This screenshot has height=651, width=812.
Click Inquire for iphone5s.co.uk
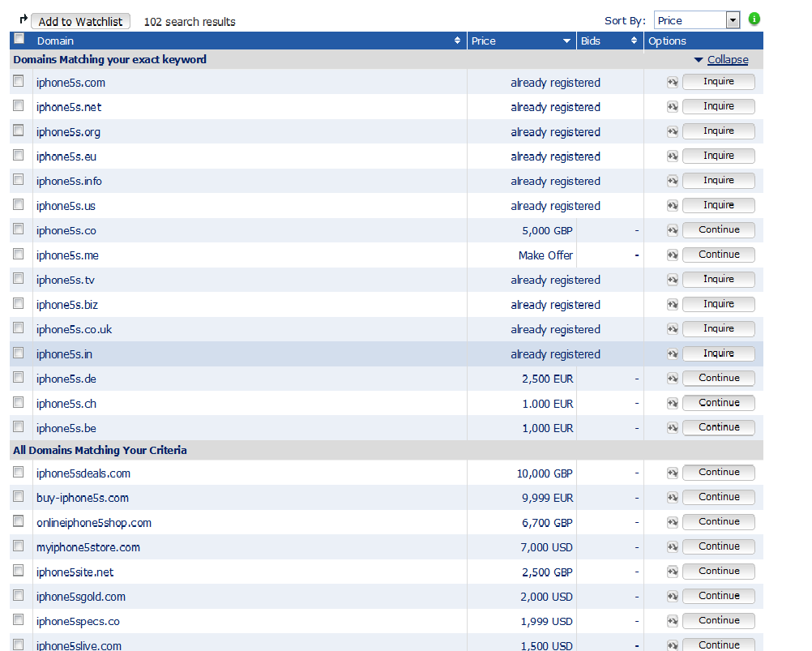click(718, 329)
